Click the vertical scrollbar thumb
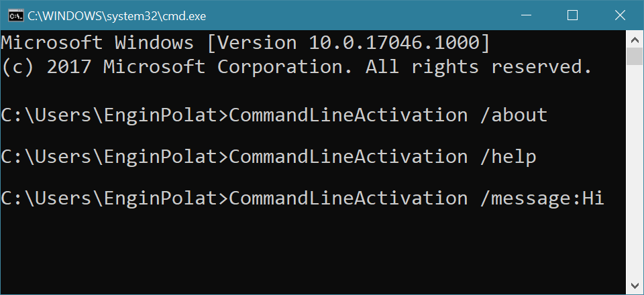Viewport: 644px width, 295px height. [635, 56]
